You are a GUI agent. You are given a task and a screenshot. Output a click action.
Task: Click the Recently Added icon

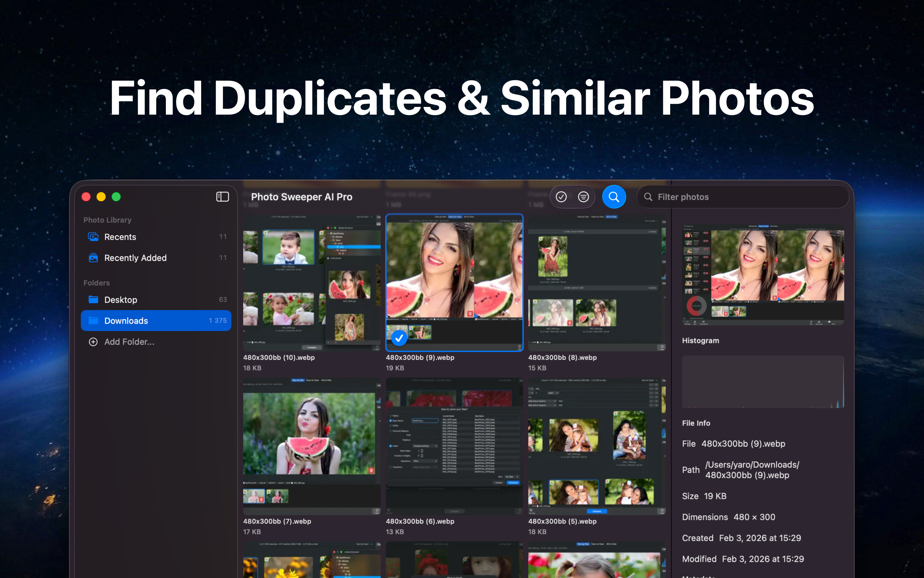coord(93,258)
